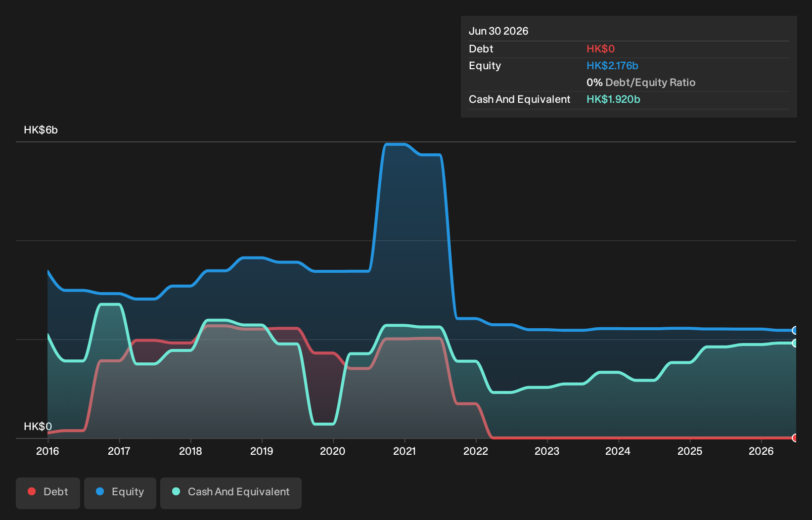Click the HK$0 y-axis label
Image resolution: width=812 pixels, height=520 pixels.
38,426
